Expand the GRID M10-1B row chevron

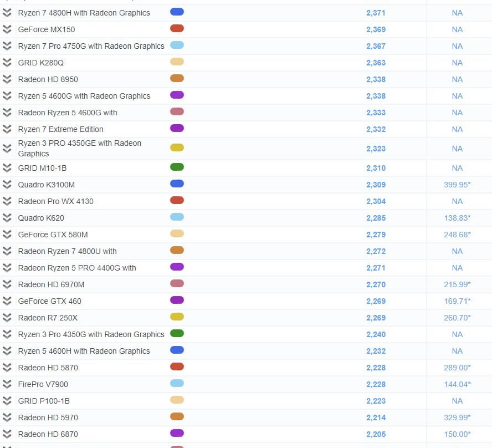(7, 168)
